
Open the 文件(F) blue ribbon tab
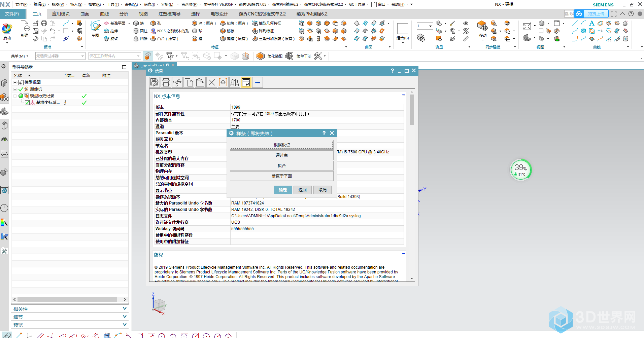point(12,14)
